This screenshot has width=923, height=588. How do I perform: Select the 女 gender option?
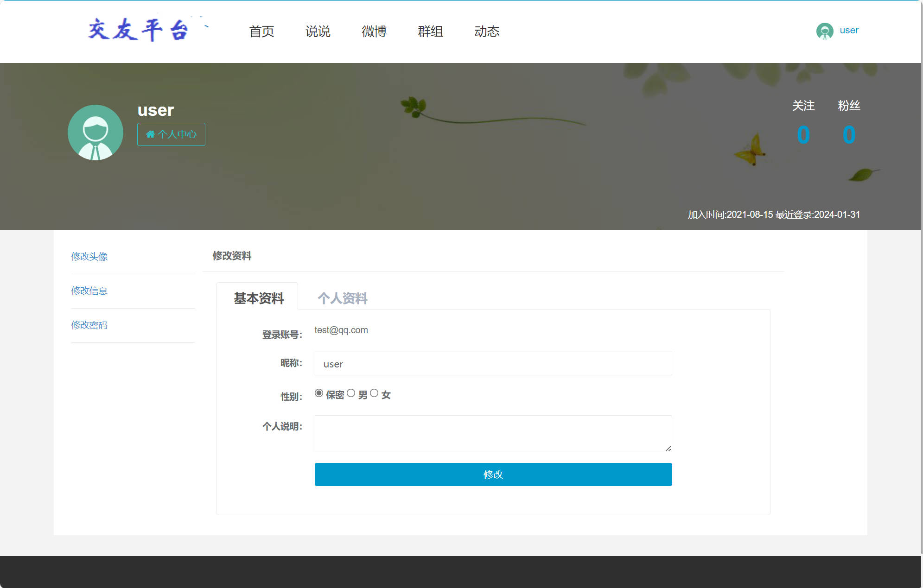coord(375,392)
